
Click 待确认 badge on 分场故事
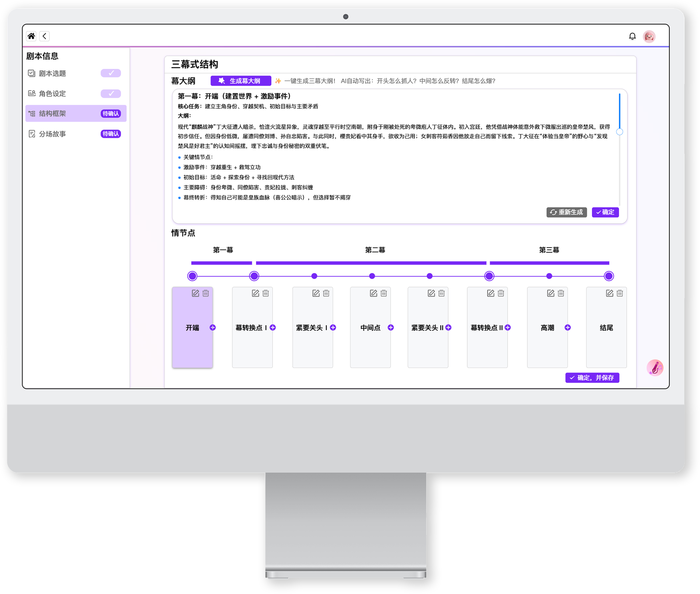click(111, 134)
